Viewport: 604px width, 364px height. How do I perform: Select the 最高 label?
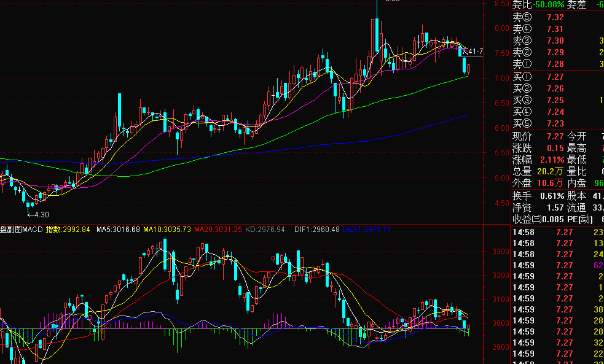(x=576, y=148)
